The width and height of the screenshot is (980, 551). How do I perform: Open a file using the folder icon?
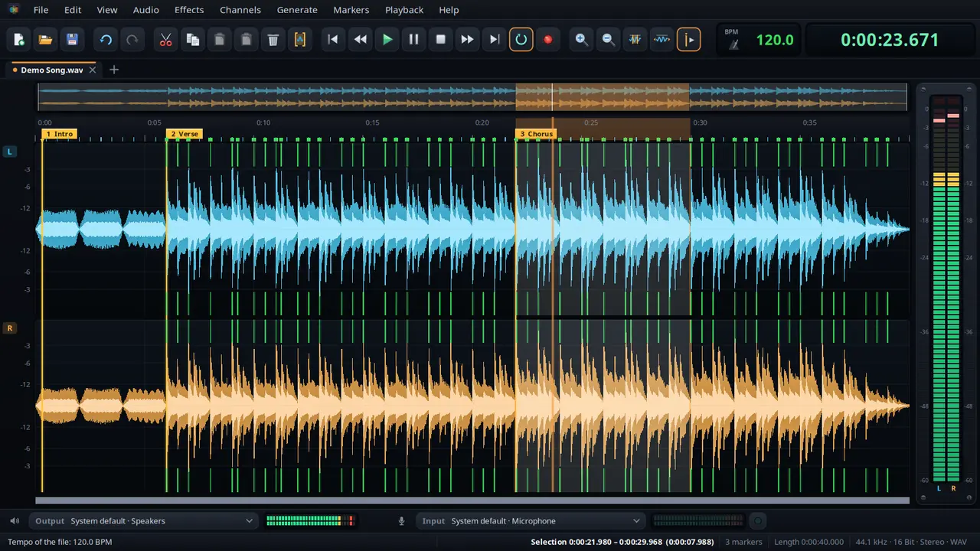click(x=45, y=40)
